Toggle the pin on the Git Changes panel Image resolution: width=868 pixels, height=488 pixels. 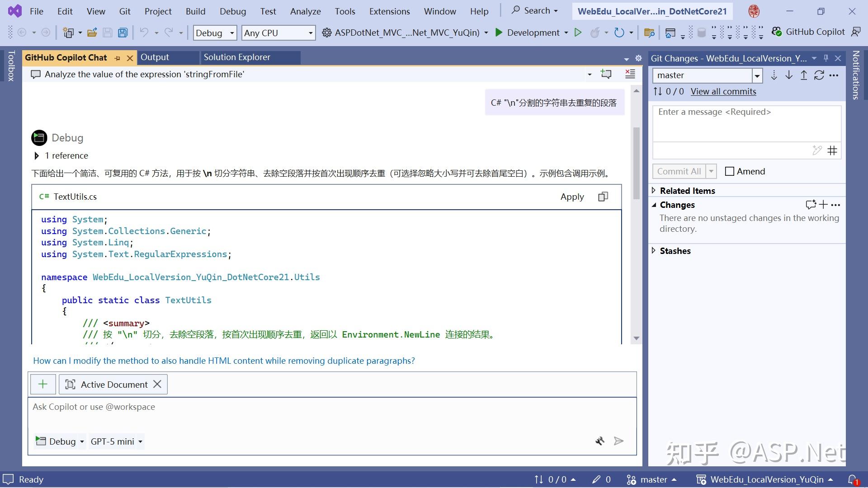[826, 58]
